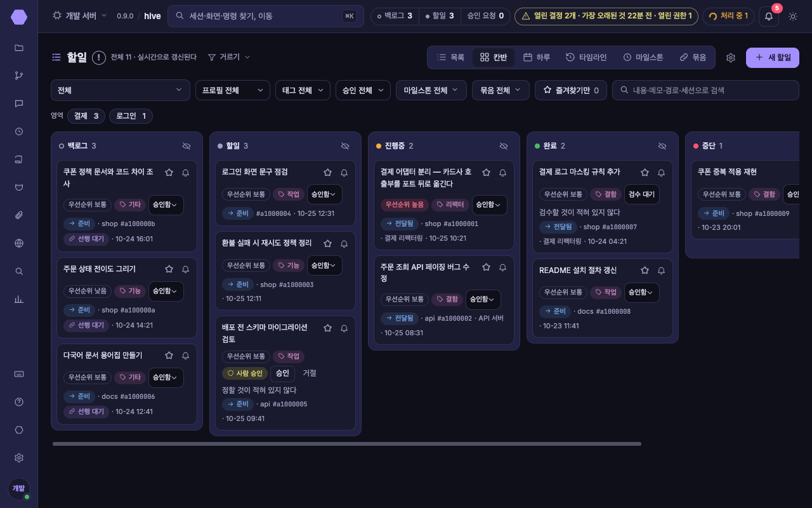
Task: Click the bell on 환불 실패 시 재시도 정책 card
Action: [x=344, y=243]
